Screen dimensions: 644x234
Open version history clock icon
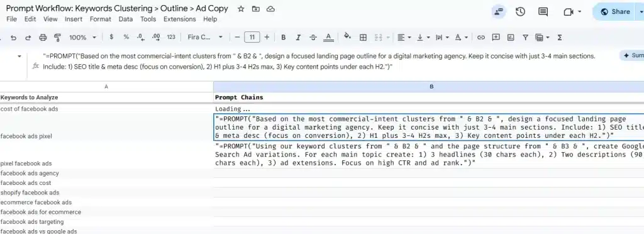[520, 12]
